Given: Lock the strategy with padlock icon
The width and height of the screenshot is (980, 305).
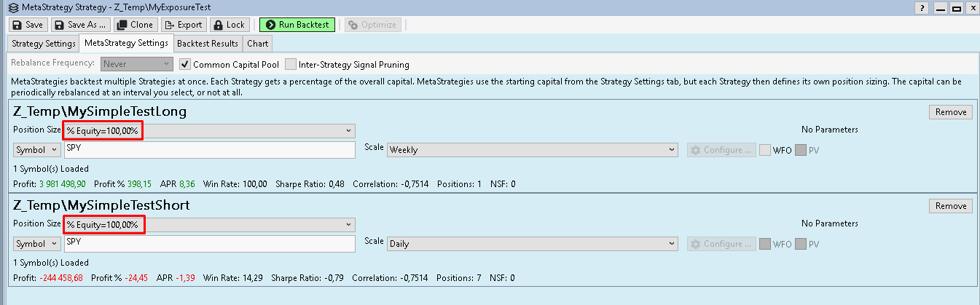Looking at the screenshot, I should click(230, 25).
